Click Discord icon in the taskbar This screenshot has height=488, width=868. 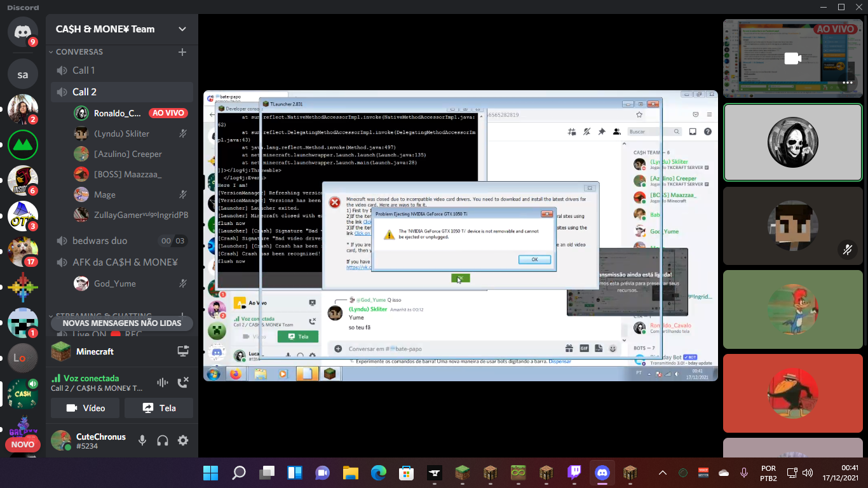[602, 473]
